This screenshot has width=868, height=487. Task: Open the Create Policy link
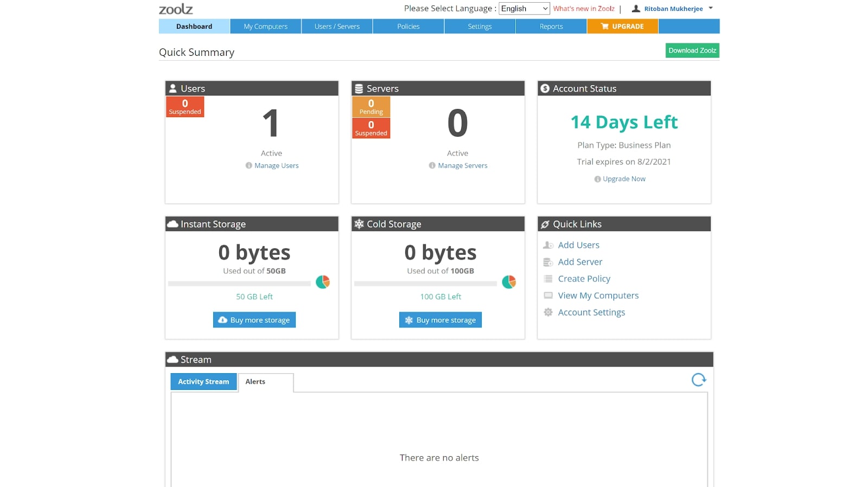tap(584, 279)
